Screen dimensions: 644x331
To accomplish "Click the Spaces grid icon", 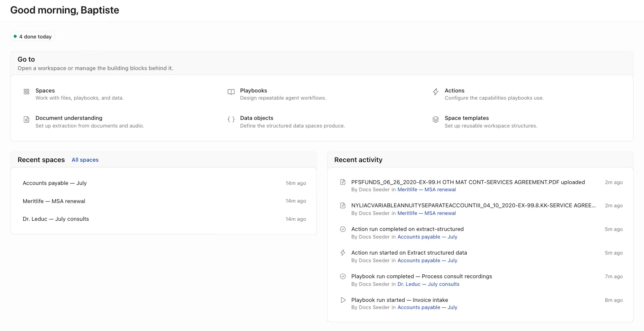I will (27, 92).
